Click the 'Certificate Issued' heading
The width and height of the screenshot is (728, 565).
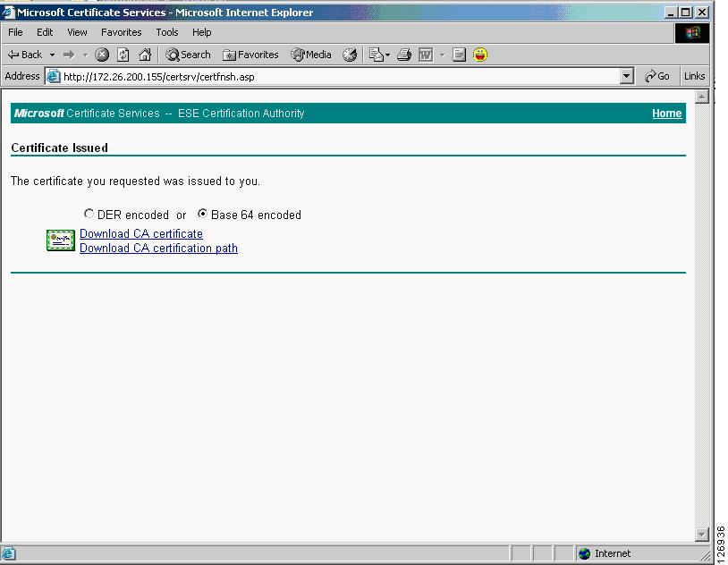tap(59, 148)
